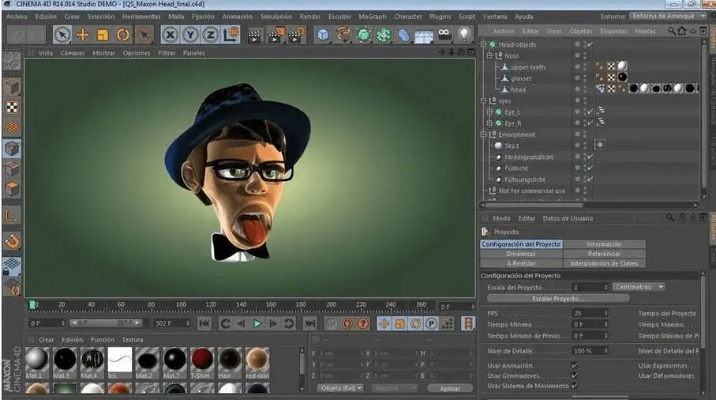
Task: Select the axis mode L icon
Action: (12, 215)
